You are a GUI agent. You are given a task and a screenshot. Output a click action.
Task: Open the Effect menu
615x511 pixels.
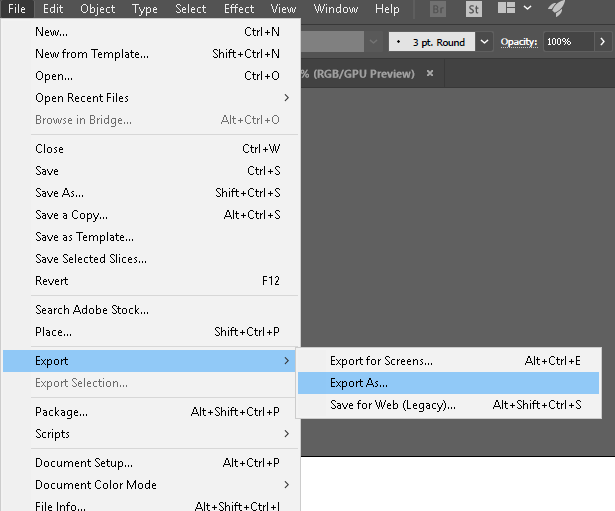(x=239, y=9)
